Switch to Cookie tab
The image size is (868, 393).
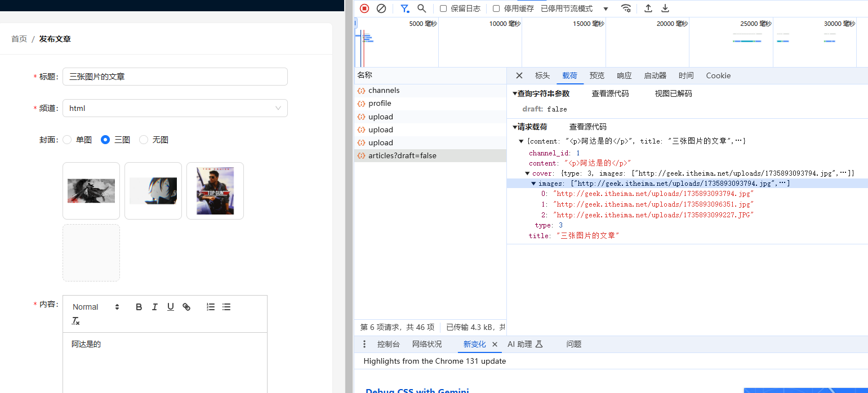718,75
